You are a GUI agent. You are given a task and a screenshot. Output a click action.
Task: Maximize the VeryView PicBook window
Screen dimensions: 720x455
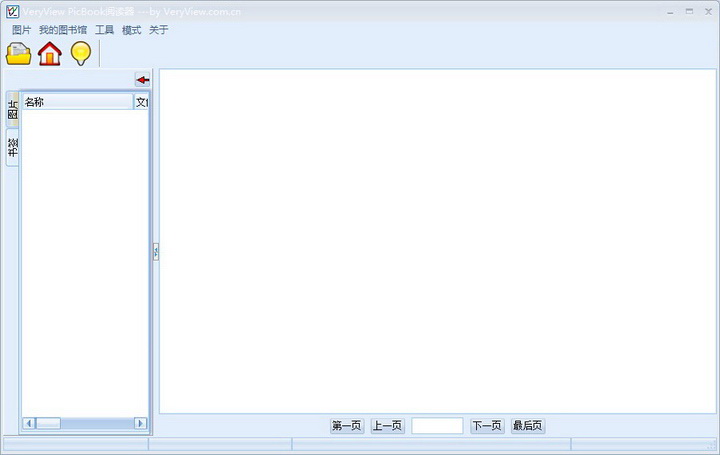tap(689, 11)
